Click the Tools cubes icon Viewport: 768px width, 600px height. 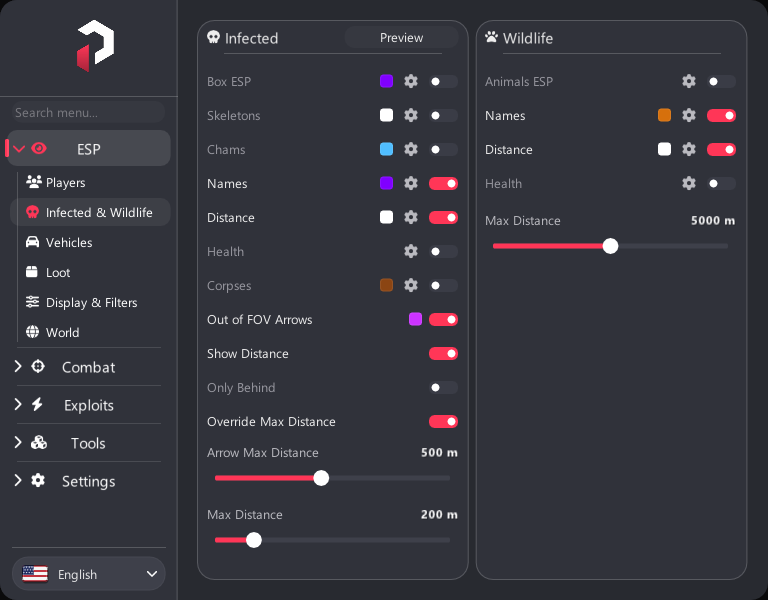39,442
